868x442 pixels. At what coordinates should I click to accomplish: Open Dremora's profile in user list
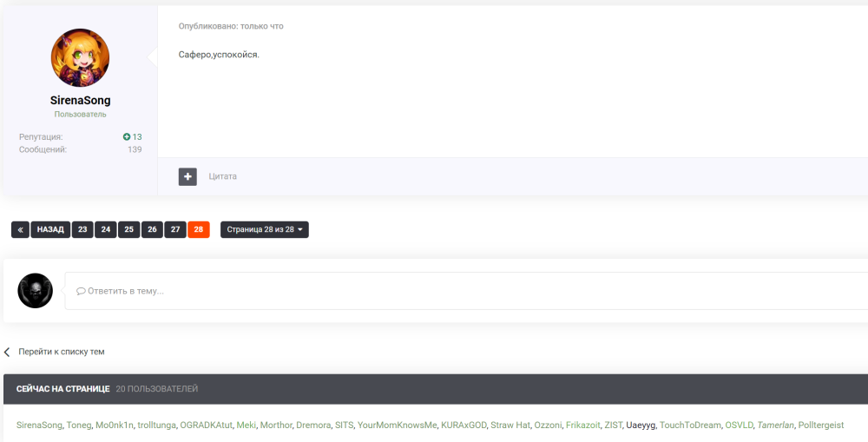(x=313, y=426)
